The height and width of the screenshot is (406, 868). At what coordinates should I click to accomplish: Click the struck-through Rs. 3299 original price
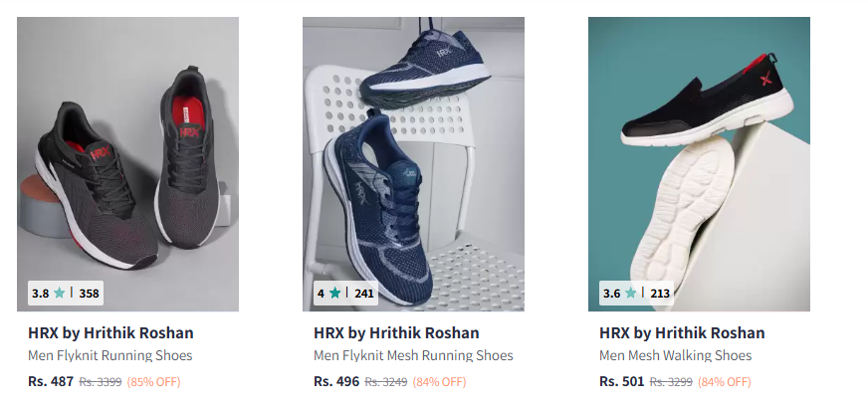[671, 382]
